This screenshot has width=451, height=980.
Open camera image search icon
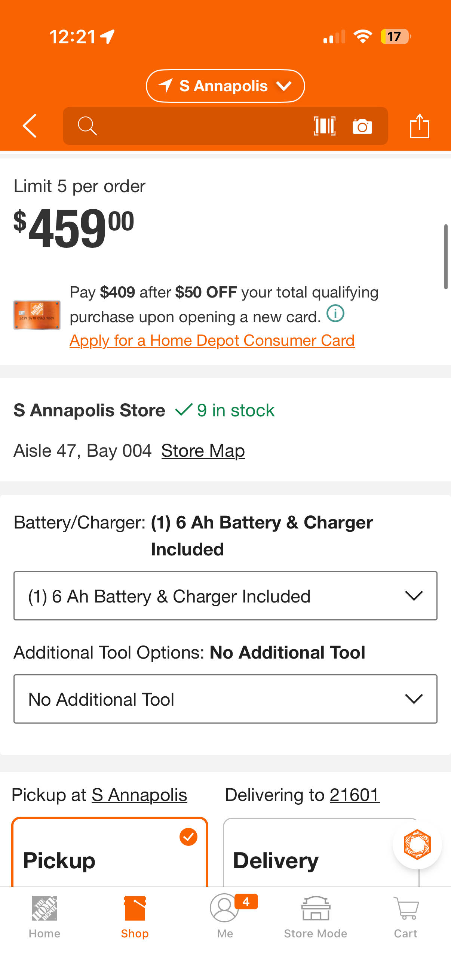point(362,126)
